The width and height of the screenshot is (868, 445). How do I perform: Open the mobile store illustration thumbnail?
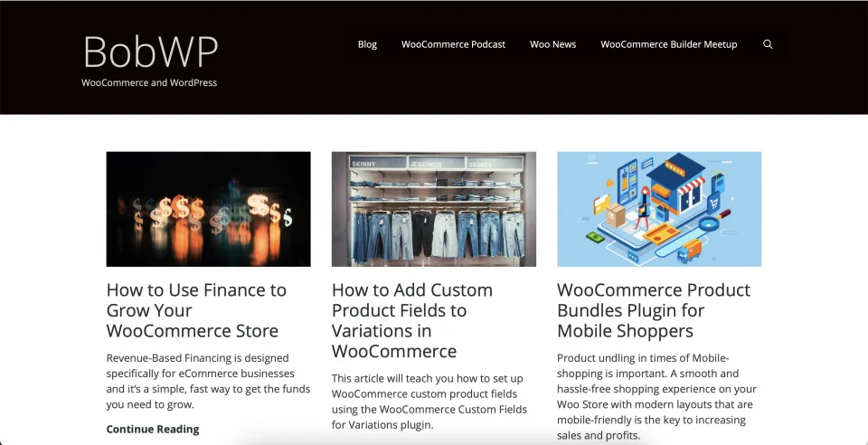pos(659,209)
